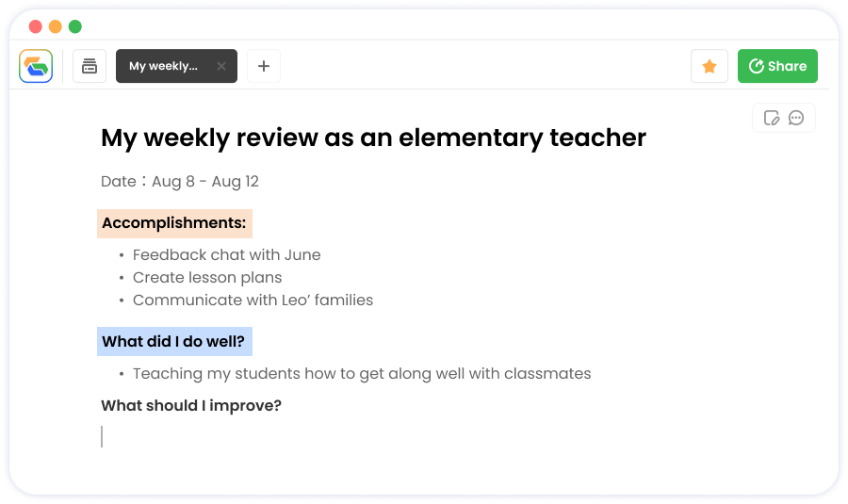Switch to the My weekly... tab
The height and width of the screenshot is (504, 848).
pos(163,66)
